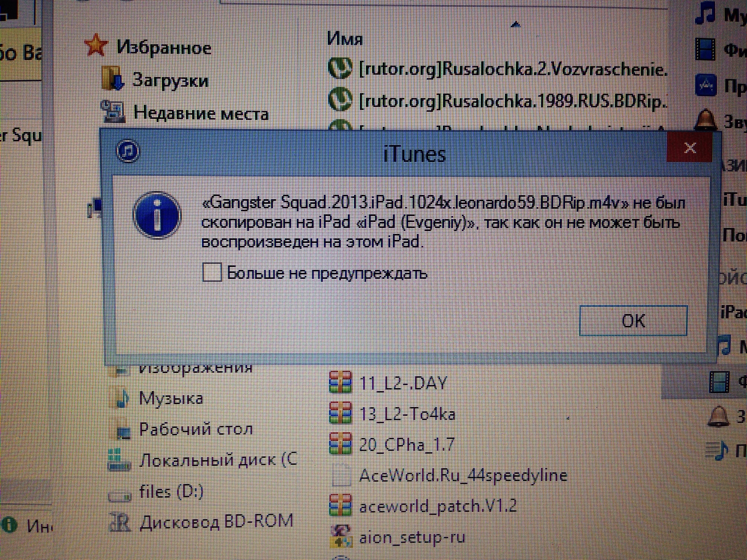The height and width of the screenshot is (560, 747).
Task: Open Музыка library in sidebar
Action: (171, 398)
